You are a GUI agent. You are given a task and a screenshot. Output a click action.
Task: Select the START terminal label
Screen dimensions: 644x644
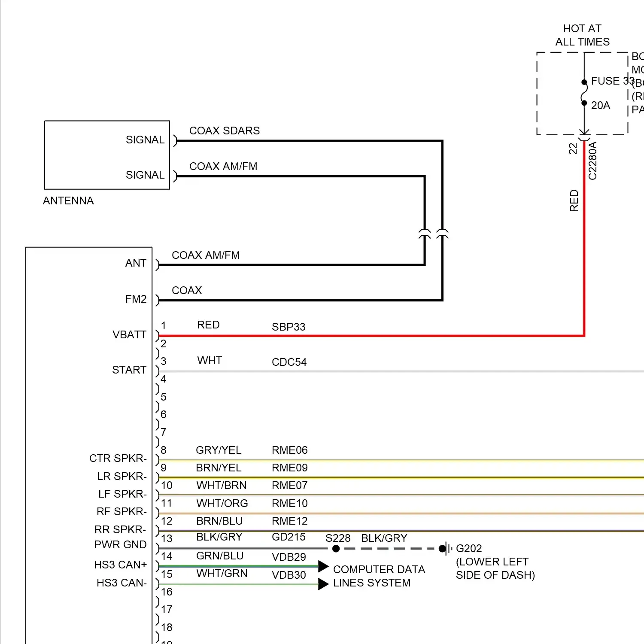click(129, 370)
